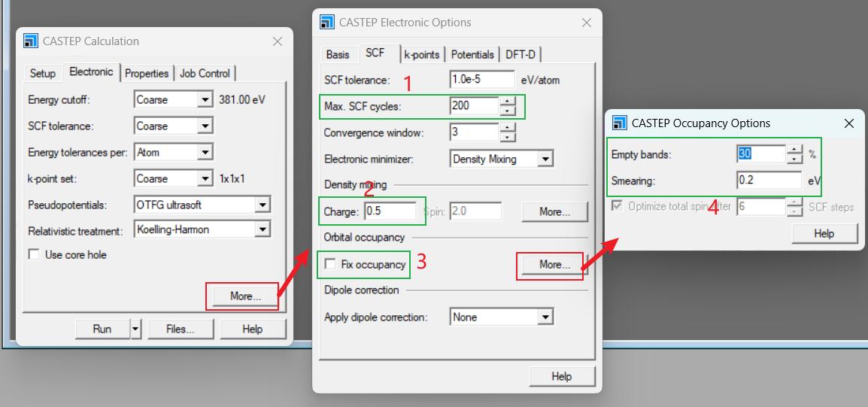Click Help in CASTEP Electronic Options

point(562,377)
